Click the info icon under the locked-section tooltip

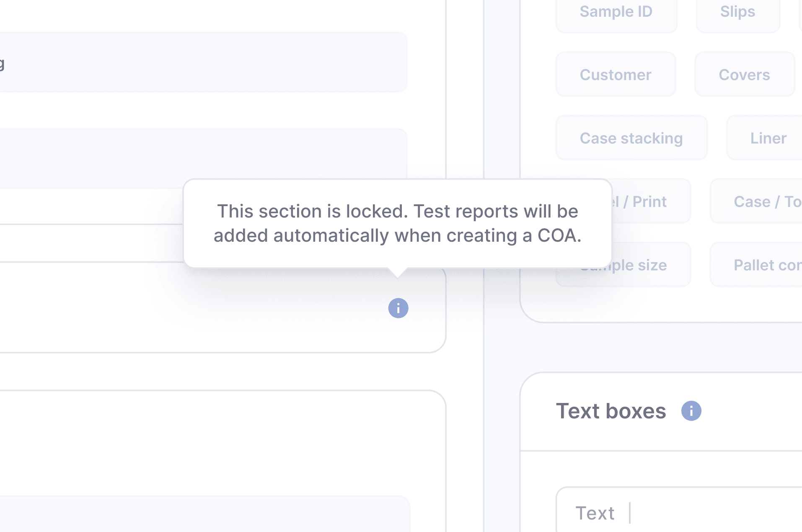tap(398, 308)
